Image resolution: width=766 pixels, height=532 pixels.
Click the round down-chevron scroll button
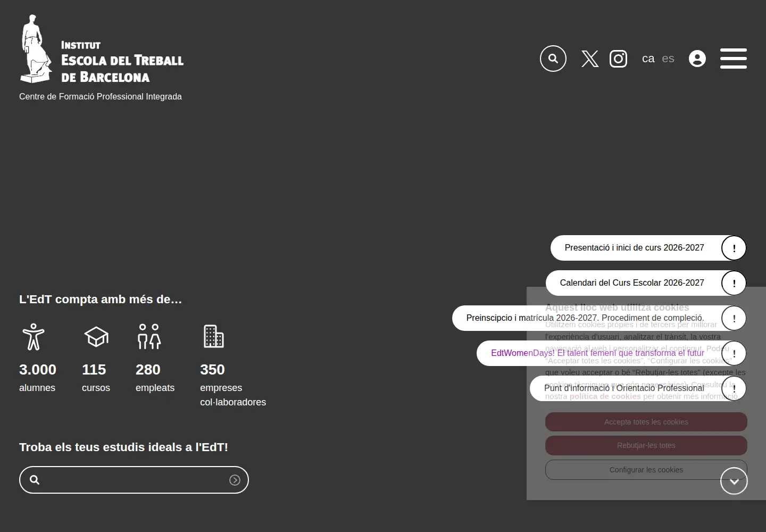[x=734, y=481]
